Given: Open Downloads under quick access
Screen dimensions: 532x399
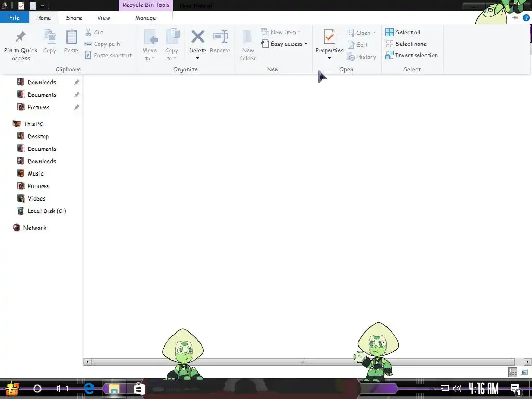Looking at the screenshot, I should [x=42, y=82].
